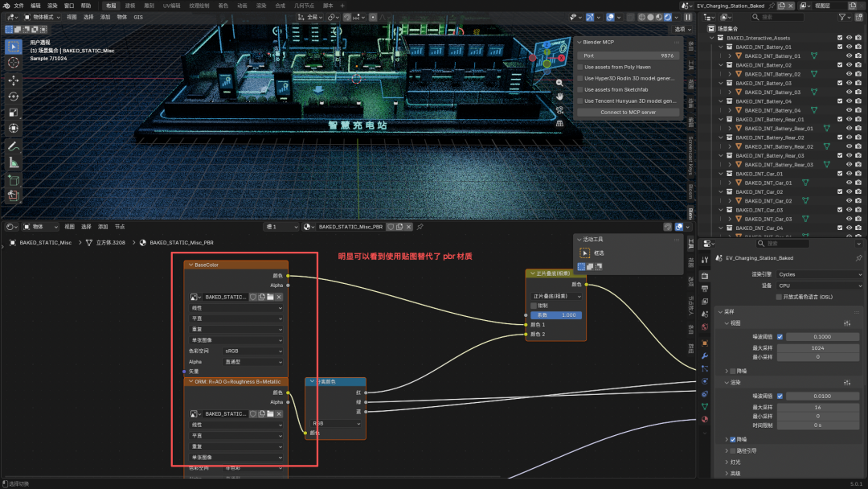Open sampling presets for the 视图 section
The height and width of the screenshot is (489, 868).
(x=847, y=323)
